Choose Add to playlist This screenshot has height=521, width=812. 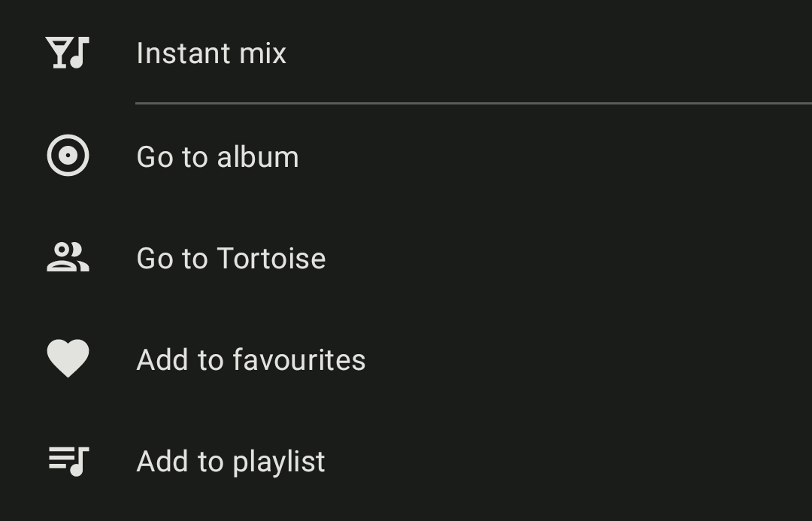tap(230, 461)
